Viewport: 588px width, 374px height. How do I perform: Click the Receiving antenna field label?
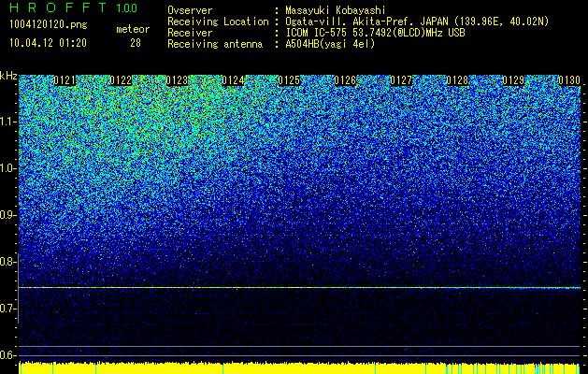coord(215,44)
